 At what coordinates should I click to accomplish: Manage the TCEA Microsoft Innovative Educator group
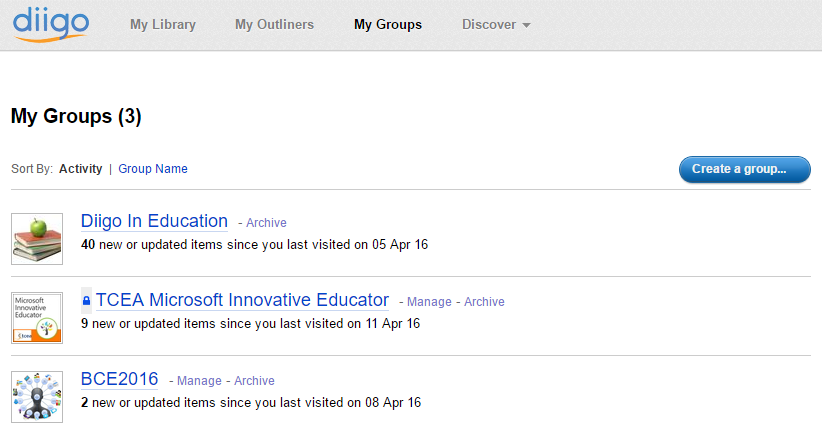[x=429, y=302]
